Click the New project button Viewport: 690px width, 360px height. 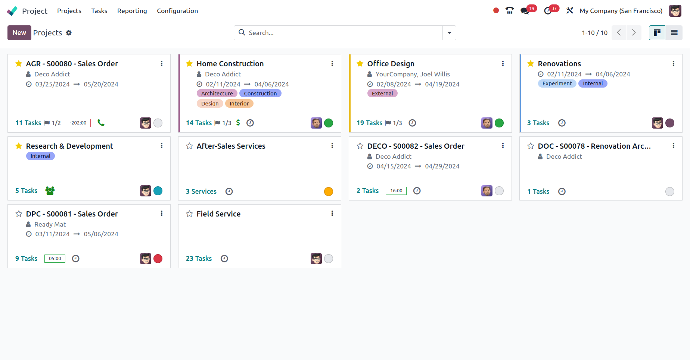pyautogui.click(x=19, y=33)
